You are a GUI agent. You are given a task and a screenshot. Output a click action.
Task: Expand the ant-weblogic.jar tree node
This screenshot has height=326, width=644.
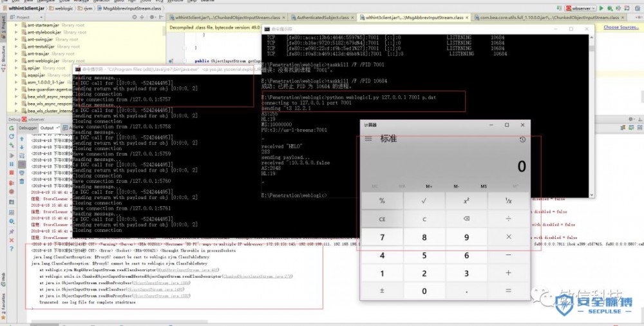pyautogui.click(x=16, y=61)
